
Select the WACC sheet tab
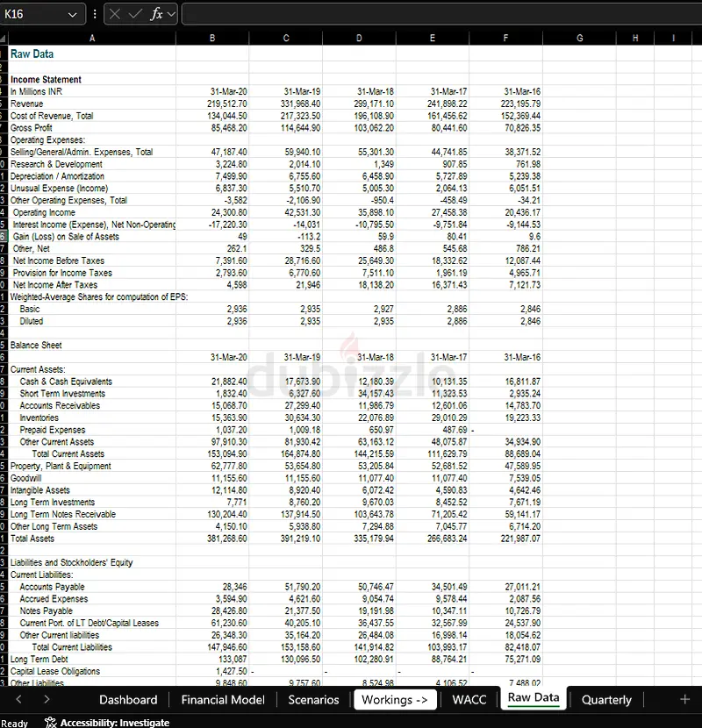[x=469, y=699]
